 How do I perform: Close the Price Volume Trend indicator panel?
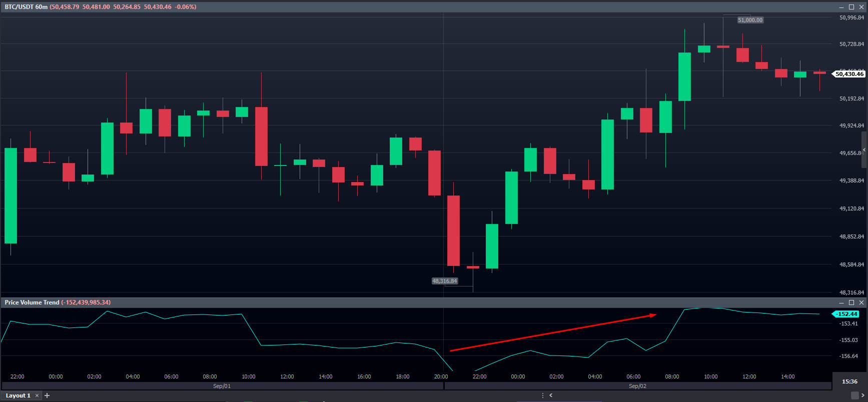[x=861, y=302]
